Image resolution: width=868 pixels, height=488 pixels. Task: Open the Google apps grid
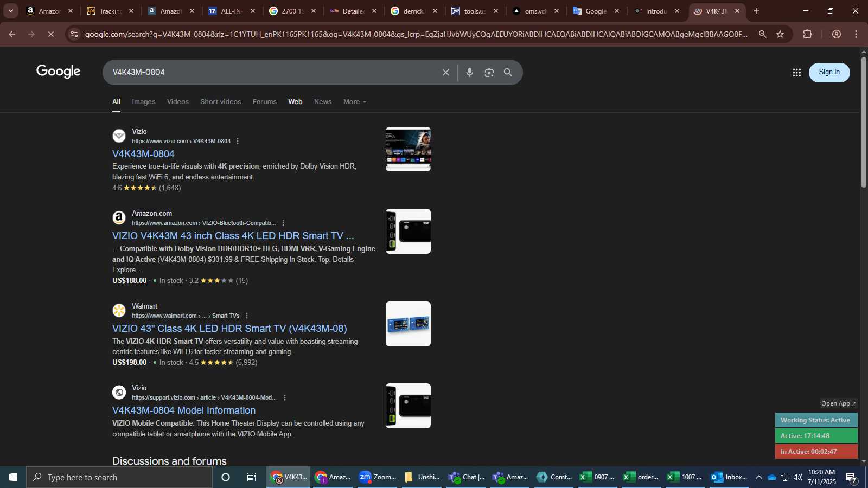coord(796,72)
